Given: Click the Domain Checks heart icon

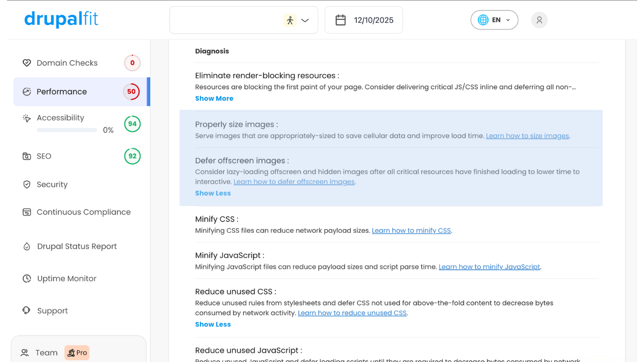Looking at the screenshot, I should pos(27,63).
